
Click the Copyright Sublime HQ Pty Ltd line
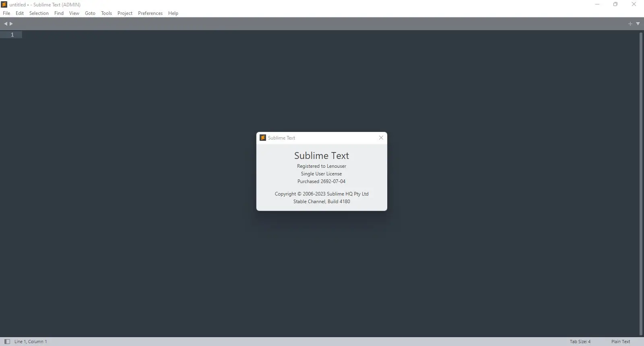(x=322, y=194)
